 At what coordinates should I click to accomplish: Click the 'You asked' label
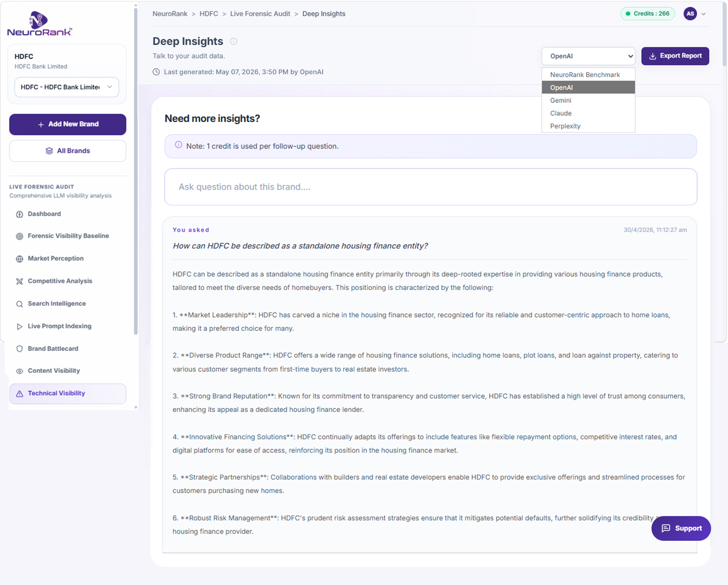click(x=191, y=230)
